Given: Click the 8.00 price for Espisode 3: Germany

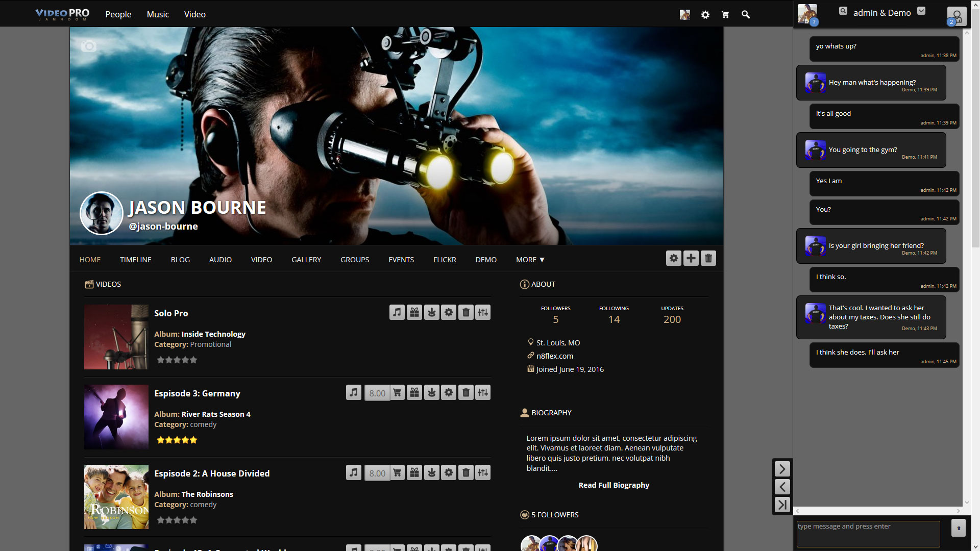Looking at the screenshot, I should (x=377, y=393).
